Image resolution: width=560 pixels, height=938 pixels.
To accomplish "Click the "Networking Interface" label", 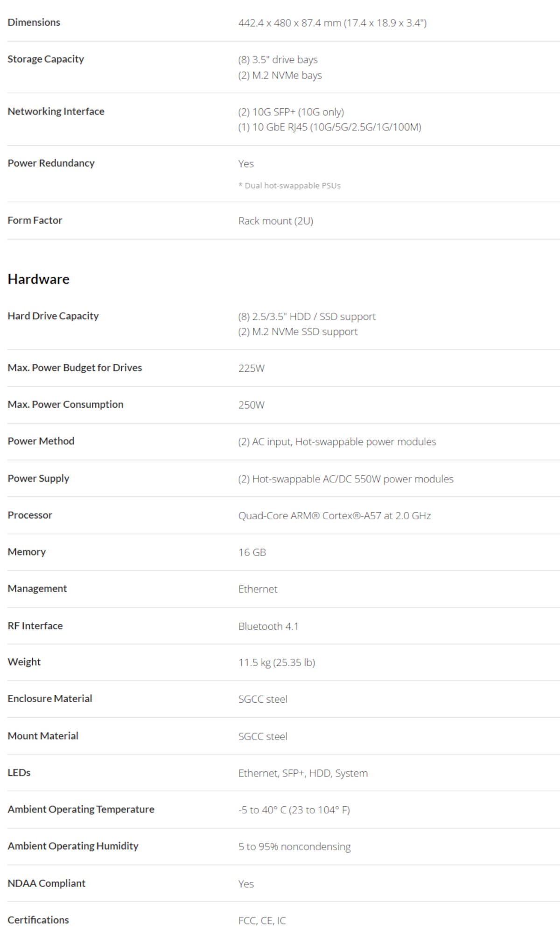I will (56, 112).
